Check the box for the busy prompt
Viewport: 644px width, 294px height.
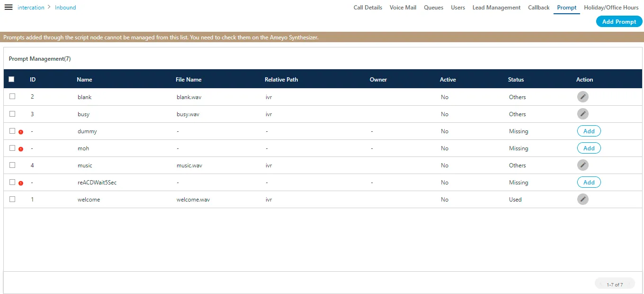(x=12, y=114)
